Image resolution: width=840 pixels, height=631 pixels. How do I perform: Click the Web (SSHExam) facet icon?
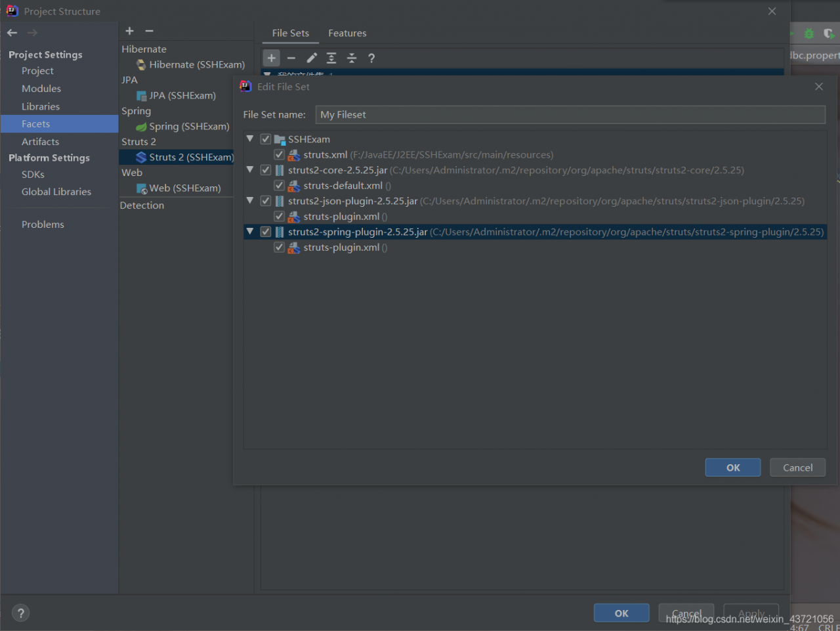pyautogui.click(x=141, y=188)
